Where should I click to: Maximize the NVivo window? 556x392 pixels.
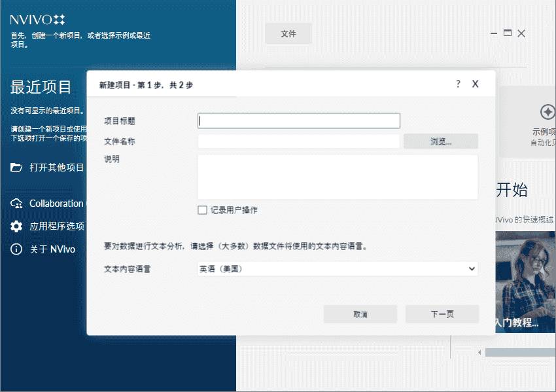[x=508, y=33]
